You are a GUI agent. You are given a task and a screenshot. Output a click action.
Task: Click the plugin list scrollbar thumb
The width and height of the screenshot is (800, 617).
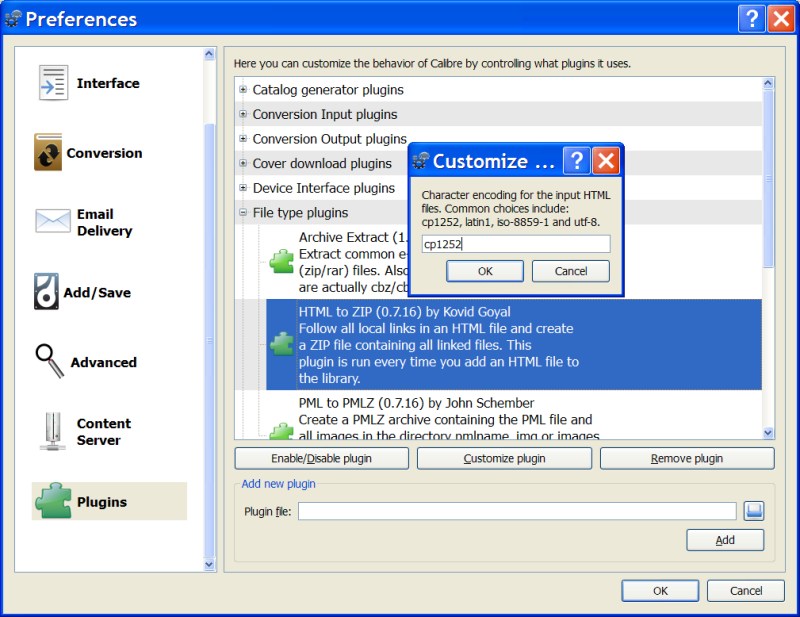pos(768,178)
